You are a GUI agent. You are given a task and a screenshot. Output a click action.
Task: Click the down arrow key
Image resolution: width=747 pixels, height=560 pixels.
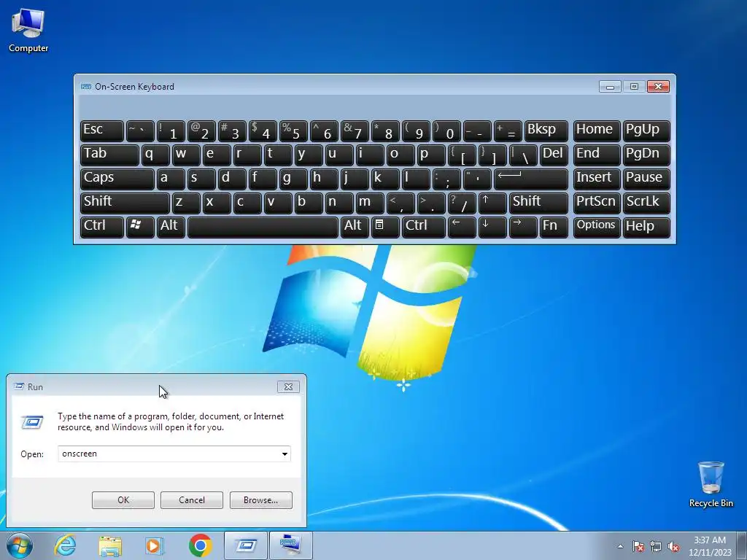492,227
